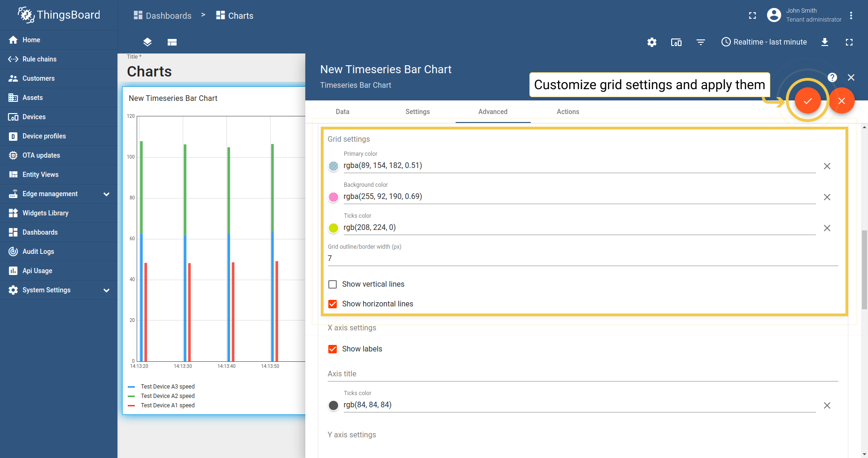
Task: Apply widget changes with orange checkmark button
Action: (x=807, y=100)
